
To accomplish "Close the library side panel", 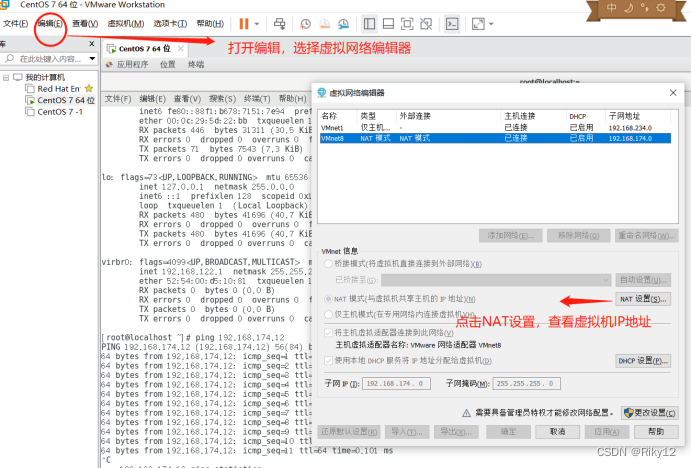I will click(x=92, y=44).
